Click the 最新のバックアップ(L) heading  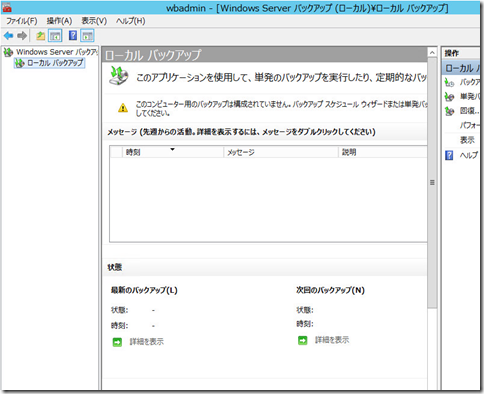[144, 290]
